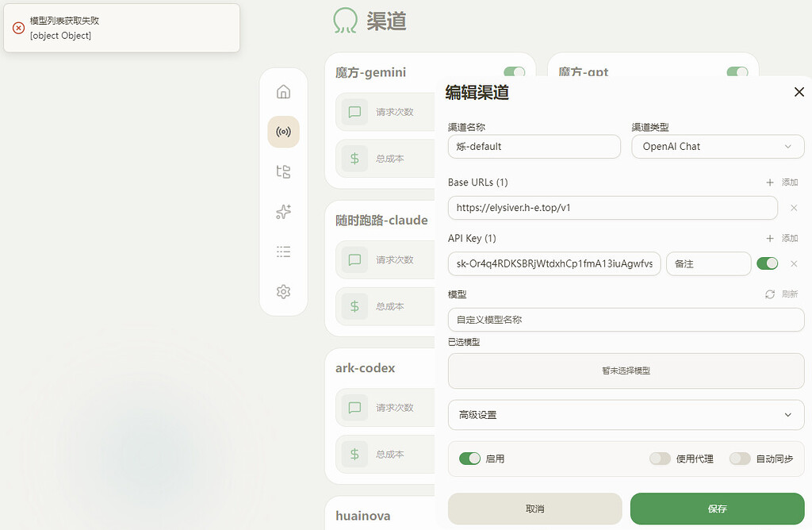Click total cost dollar icon in ark-codex card
This screenshot has width=812, height=530.
[354, 455]
